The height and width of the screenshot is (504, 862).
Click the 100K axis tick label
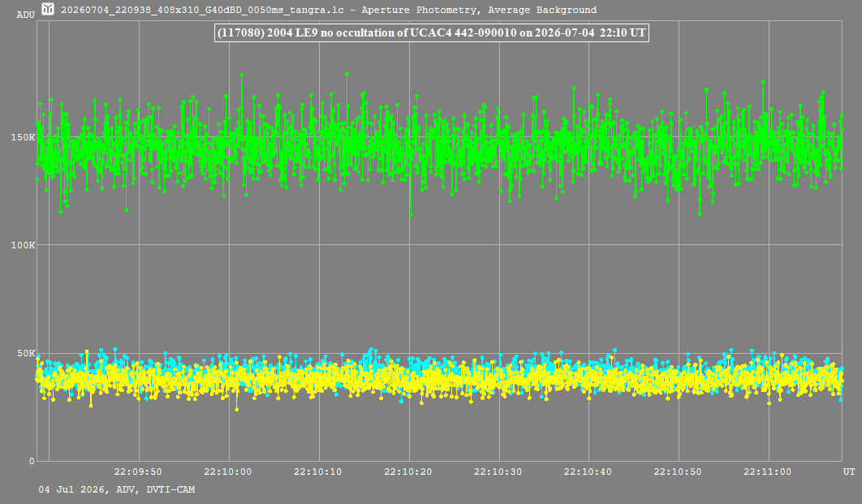tap(23, 245)
